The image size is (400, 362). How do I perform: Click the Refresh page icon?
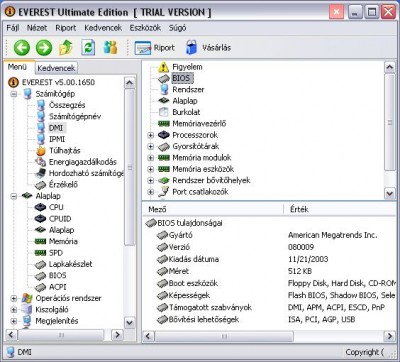(x=88, y=48)
